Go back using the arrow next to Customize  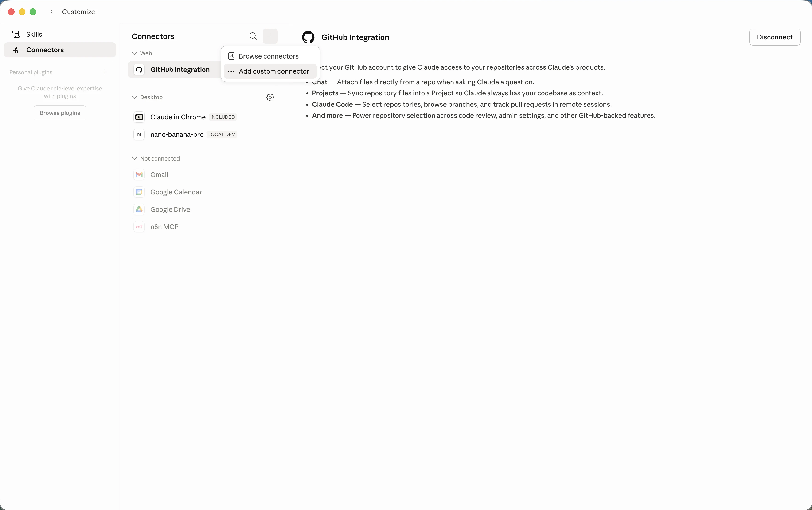(53, 12)
